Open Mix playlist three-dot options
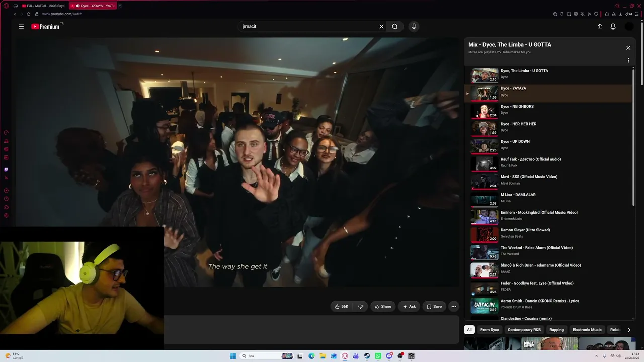The width and height of the screenshot is (644, 362). pos(628,60)
